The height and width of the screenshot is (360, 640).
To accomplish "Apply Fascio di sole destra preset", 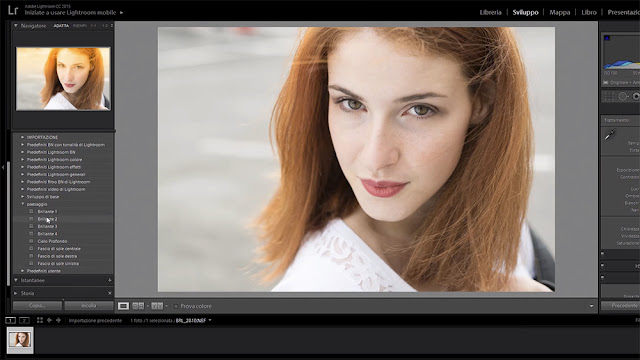I will point(57,256).
